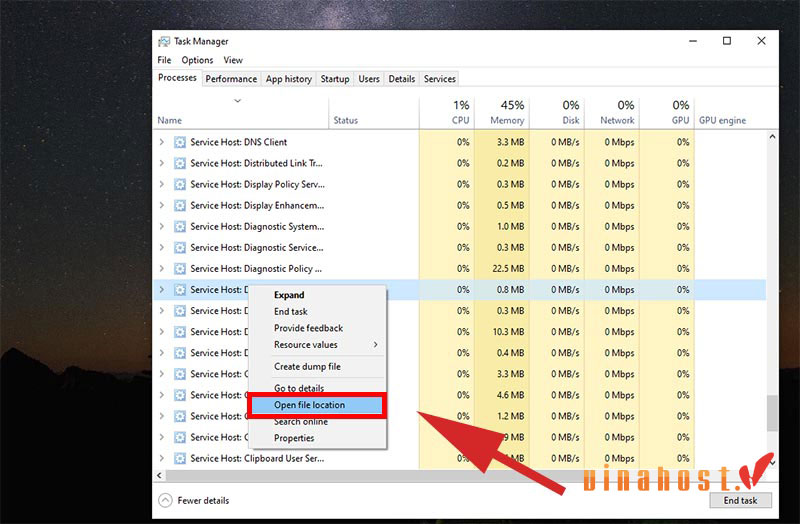Expand Service Host: Display Policy Serv... row
Screen dimensions: 800x524
click(162, 184)
